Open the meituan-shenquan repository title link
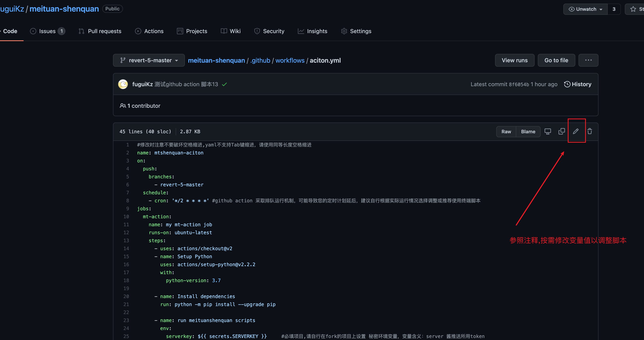 click(x=64, y=9)
